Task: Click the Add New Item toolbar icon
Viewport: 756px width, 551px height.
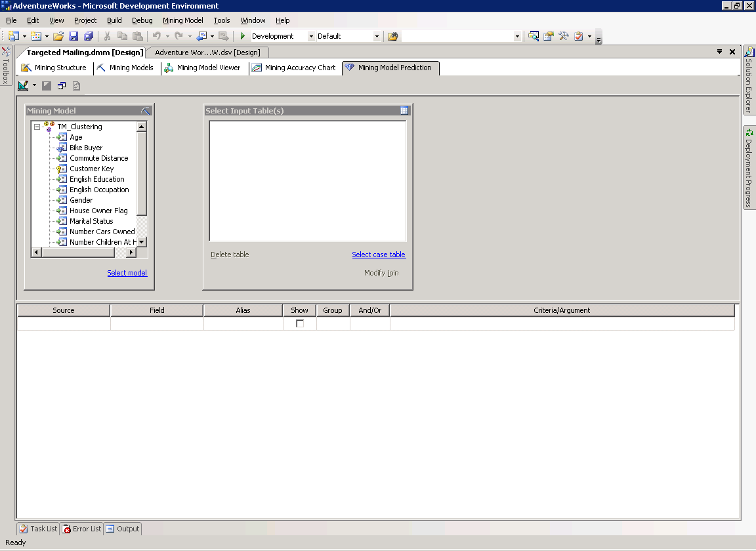Action: (35, 36)
